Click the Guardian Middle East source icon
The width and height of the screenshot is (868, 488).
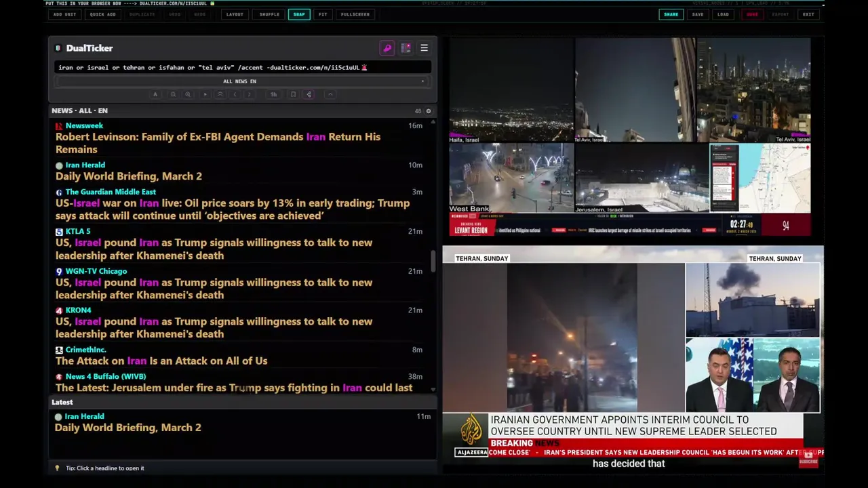click(x=59, y=192)
